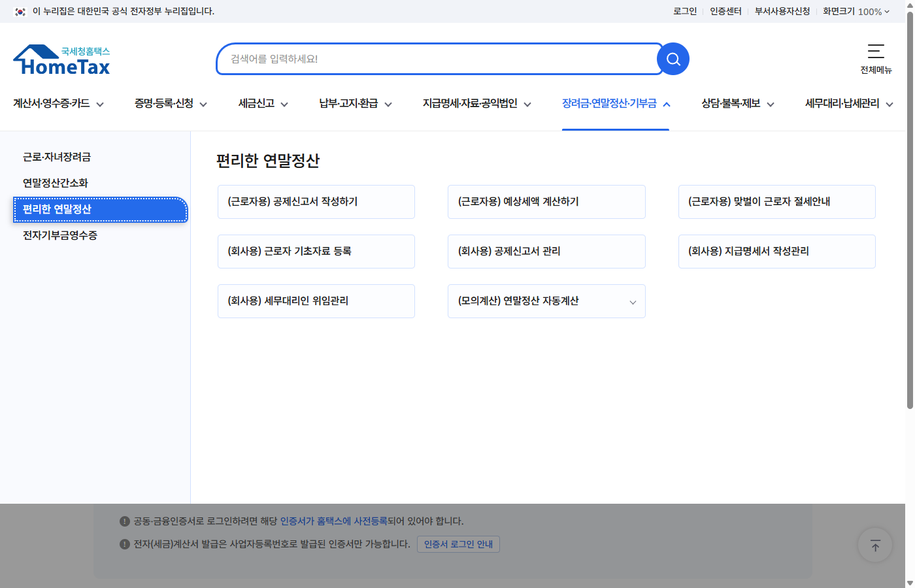Screen dimensions: 915x588
Task: Click the scroll-to-top arrow button
Action: point(874,545)
